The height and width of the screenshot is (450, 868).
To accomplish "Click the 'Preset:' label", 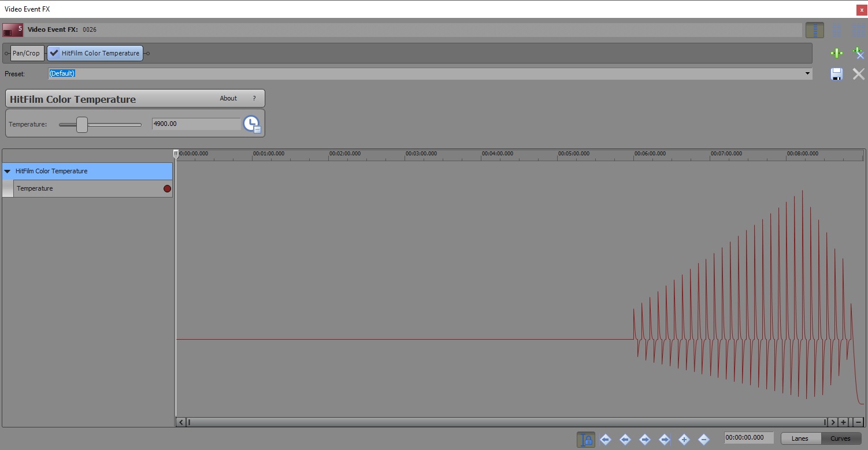I will pyautogui.click(x=15, y=74).
